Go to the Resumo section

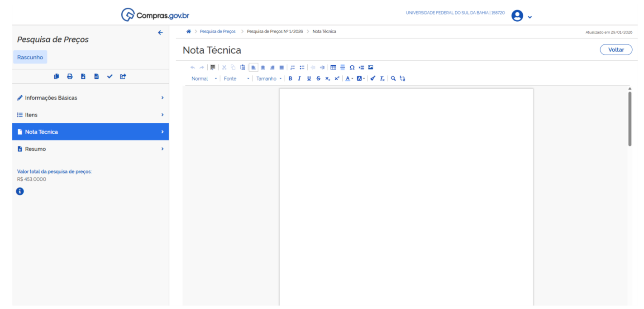35,149
